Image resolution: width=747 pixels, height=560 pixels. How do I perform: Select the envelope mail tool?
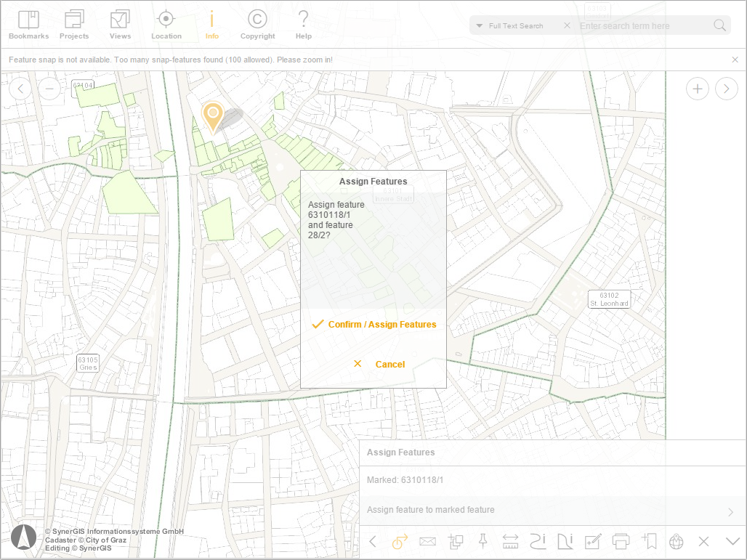(427, 541)
